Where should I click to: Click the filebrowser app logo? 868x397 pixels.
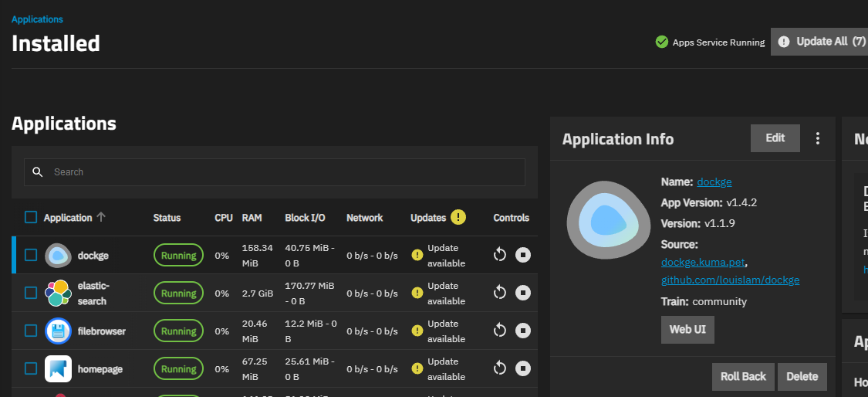(x=58, y=331)
